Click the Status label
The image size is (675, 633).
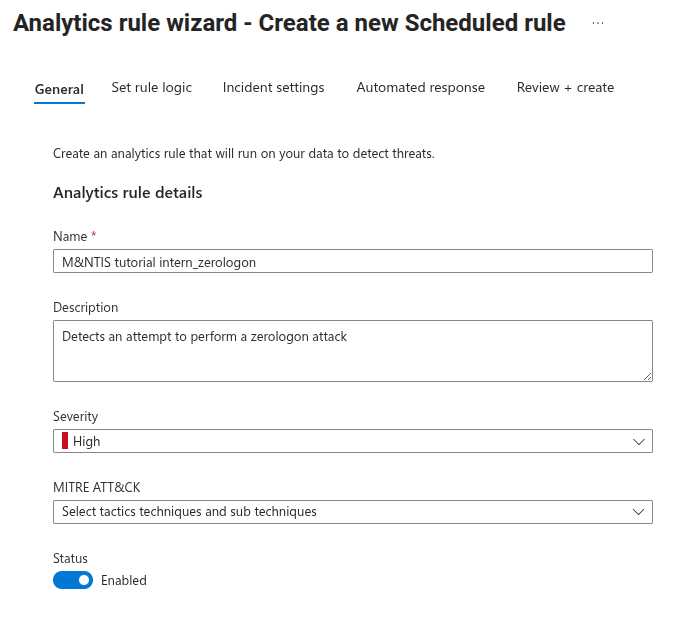click(70, 558)
